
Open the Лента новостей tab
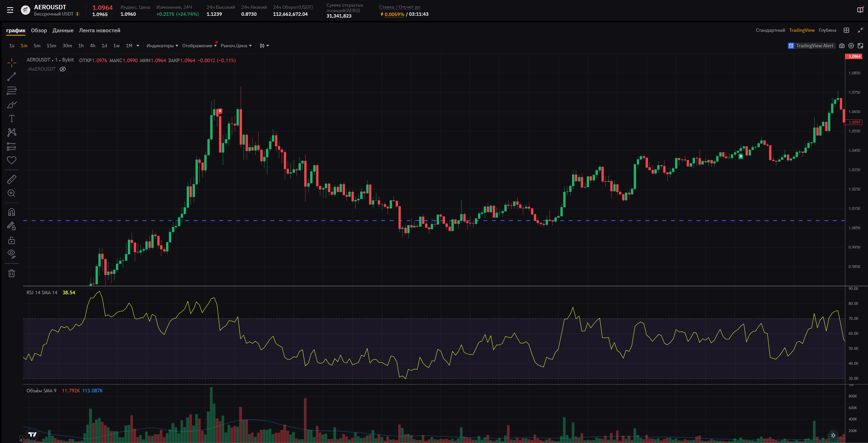click(x=99, y=30)
